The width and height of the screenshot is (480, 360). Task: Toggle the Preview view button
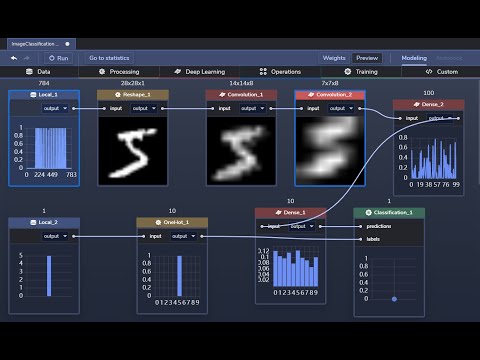point(367,58)
